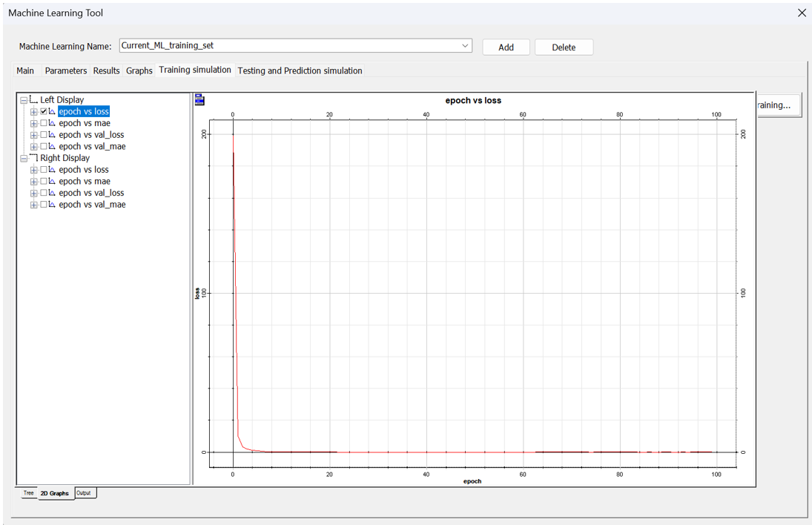This screenshot has width=812, height=525.
Task: Enable epoch vs val_mae checkbox under Left Display
Action: (x=43, y=147)
